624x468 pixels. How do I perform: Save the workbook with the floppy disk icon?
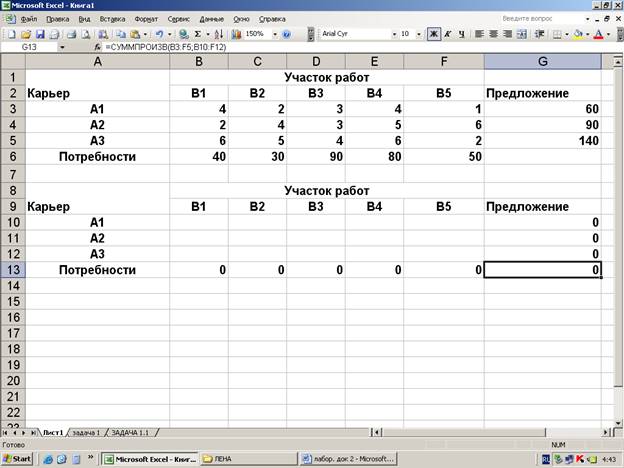coord(40,35)
